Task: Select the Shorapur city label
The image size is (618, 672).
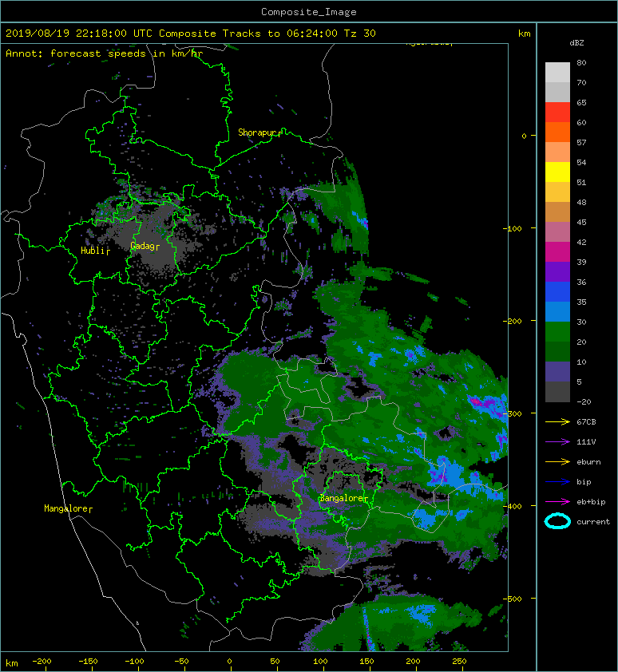Action: [259, 132]
